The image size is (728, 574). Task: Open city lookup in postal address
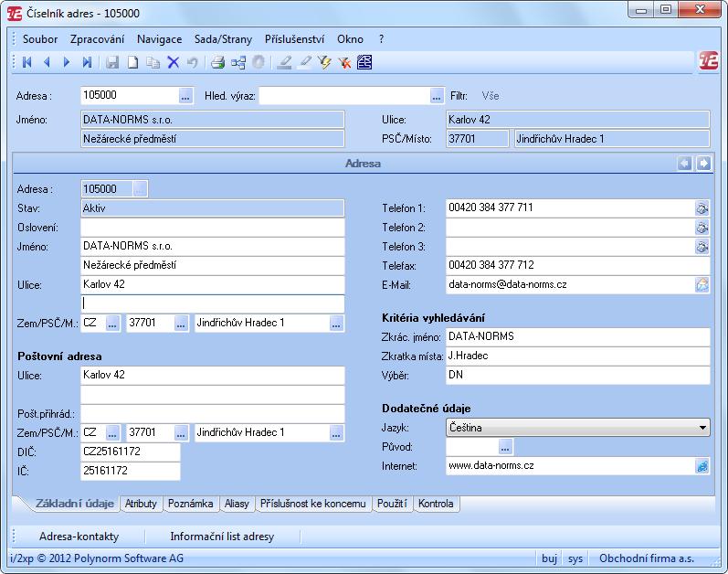336,433
